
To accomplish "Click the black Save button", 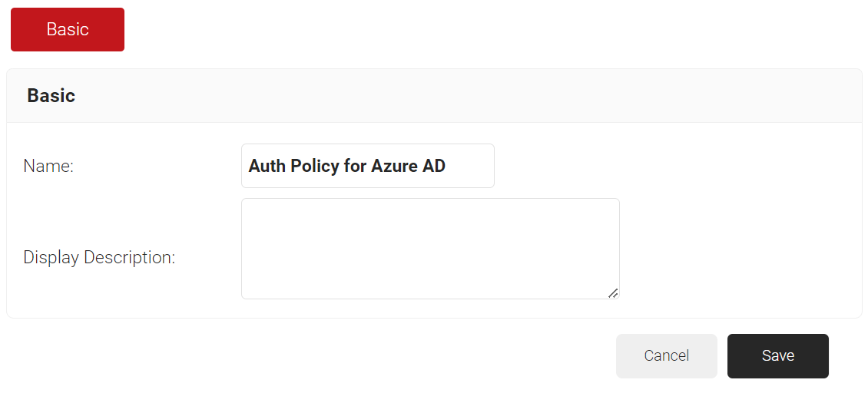I will (x=777, y=356).
